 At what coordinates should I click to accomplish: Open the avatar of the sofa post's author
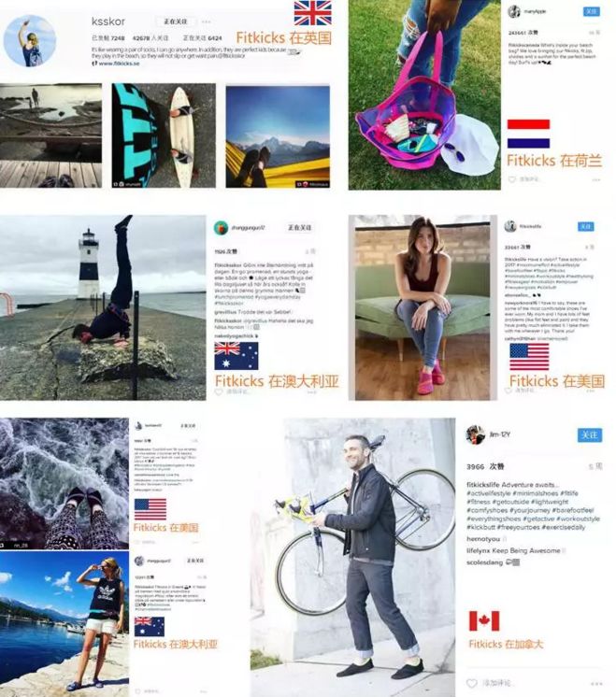tap(509, 226)
